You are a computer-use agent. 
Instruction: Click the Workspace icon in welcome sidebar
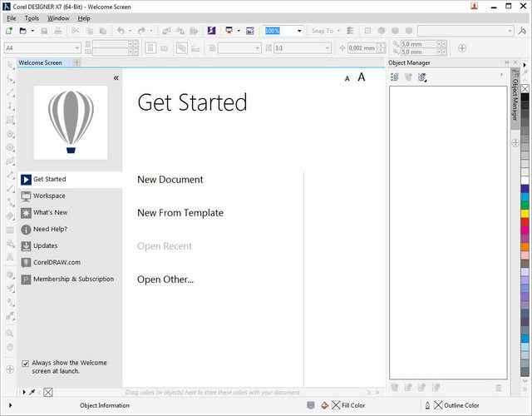coord(27,196)
